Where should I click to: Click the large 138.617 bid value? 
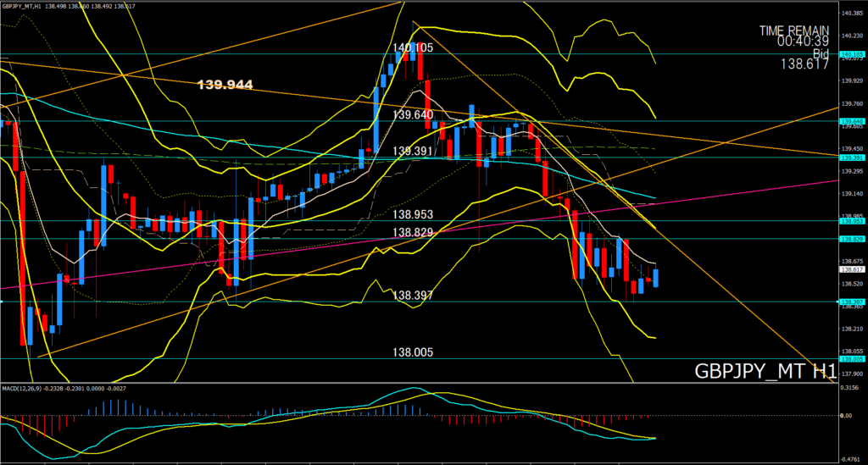coord(804,64)
